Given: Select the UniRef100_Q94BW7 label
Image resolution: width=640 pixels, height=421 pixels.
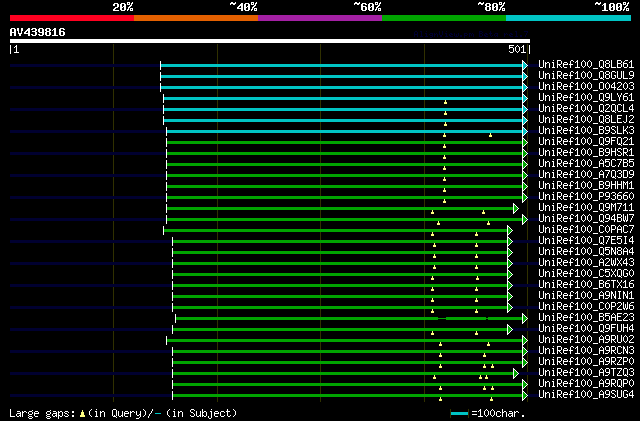Looking at the screenshot, I should click(x=586, y=218).
